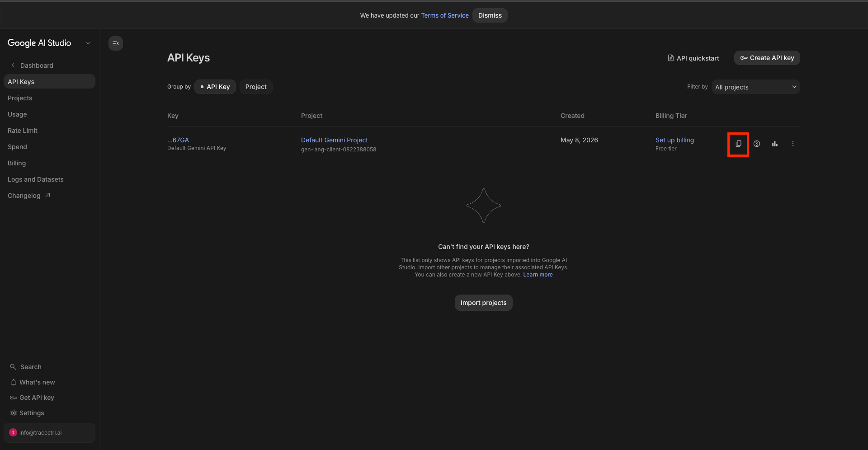
Task: Click the Key column header
Action: click(173, 116)
